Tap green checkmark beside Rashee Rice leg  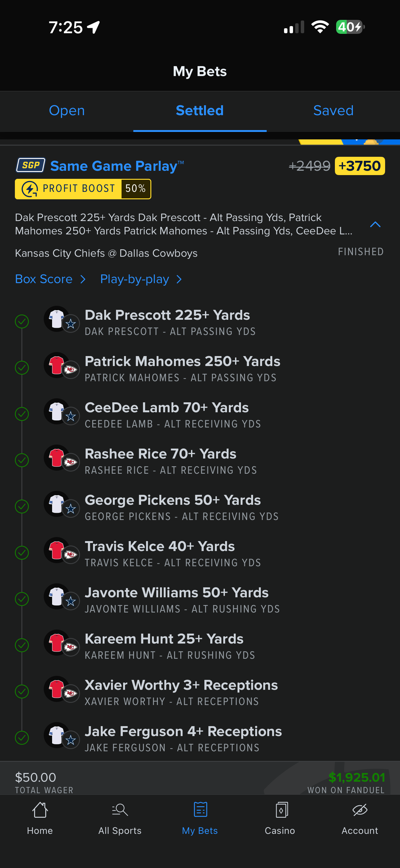click(x=22, y=460)
